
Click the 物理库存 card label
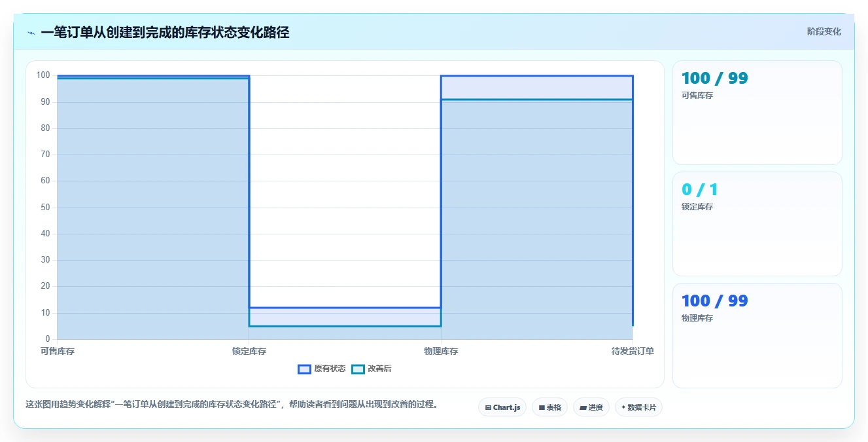click(x=697, y=318)
